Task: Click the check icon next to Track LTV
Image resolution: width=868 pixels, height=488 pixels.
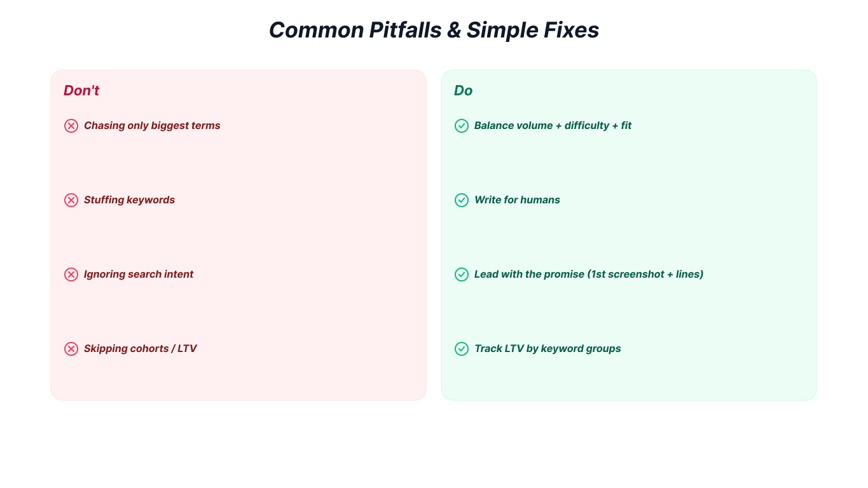Action: (462, 349)
